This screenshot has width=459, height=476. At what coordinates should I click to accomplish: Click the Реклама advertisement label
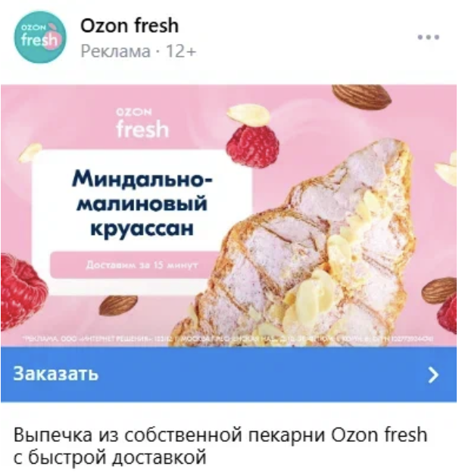coord(116,51)
